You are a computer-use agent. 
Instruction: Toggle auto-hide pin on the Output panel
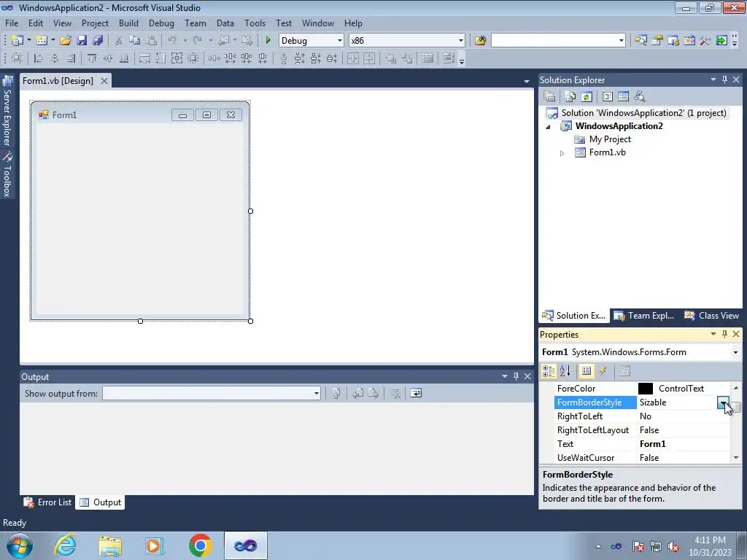tap(516, 377)
